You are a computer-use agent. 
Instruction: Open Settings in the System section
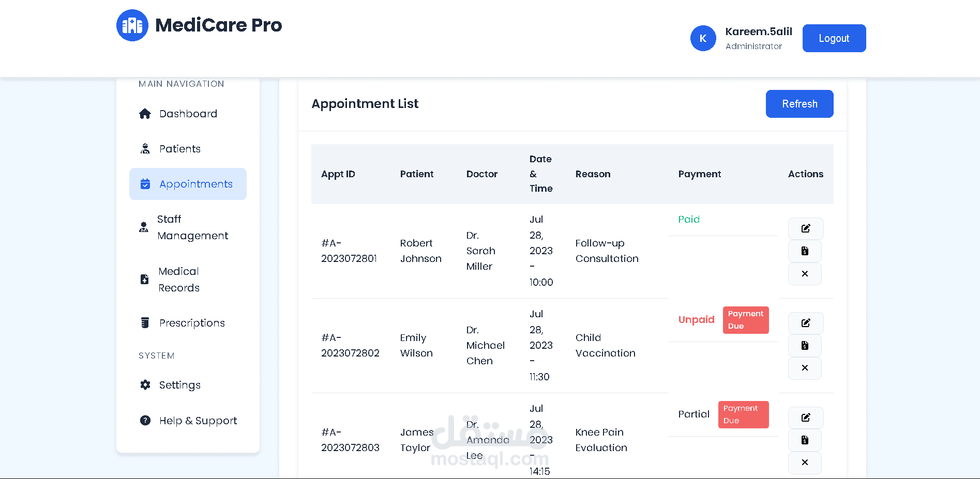click(179, 385)
